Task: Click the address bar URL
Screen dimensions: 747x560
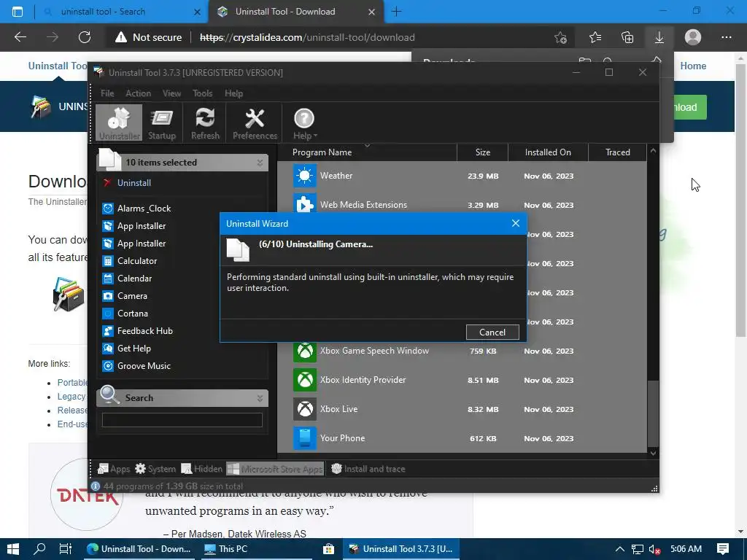Action: click(x=307, y=37)
